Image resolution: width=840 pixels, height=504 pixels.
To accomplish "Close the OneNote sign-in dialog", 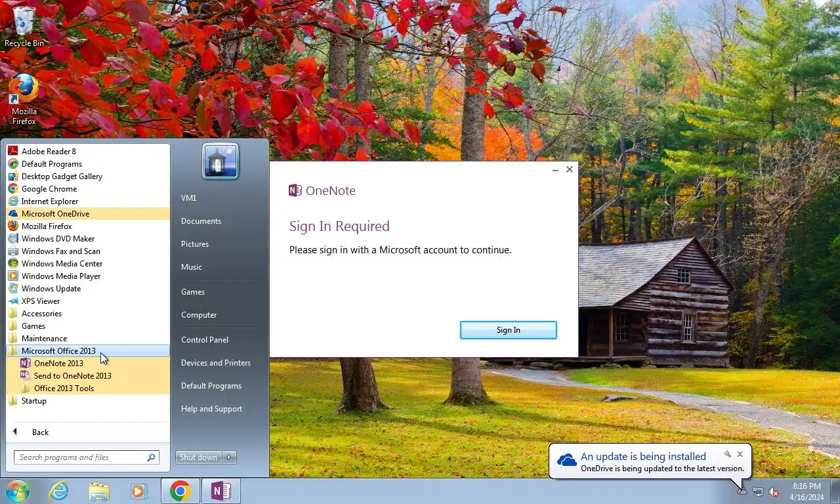I will 570,169.
